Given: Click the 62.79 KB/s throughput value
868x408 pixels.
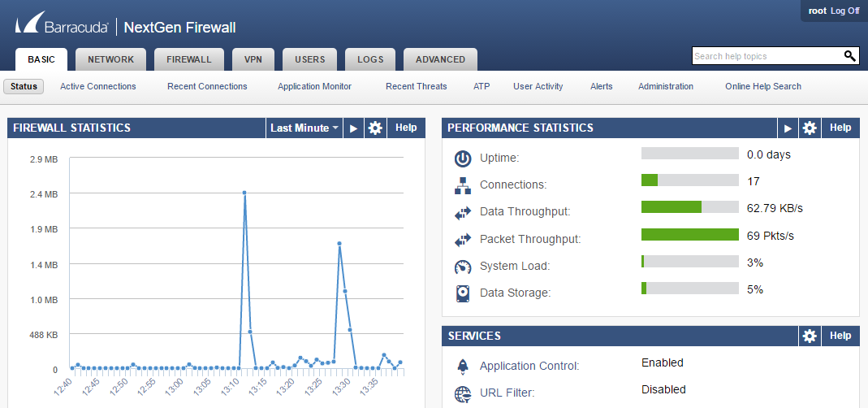Looking at the screenshot, I should pyautogui.click(x=775, y=209).
